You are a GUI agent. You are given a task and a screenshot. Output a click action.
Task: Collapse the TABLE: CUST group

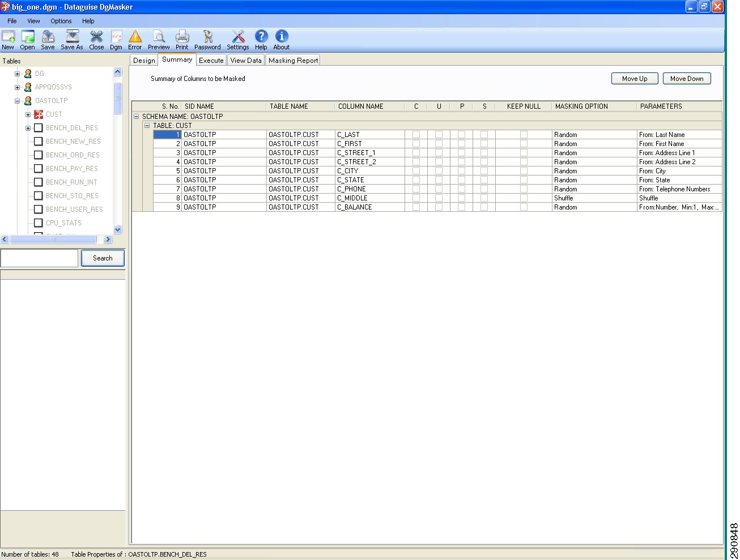(x=147, y=125)
